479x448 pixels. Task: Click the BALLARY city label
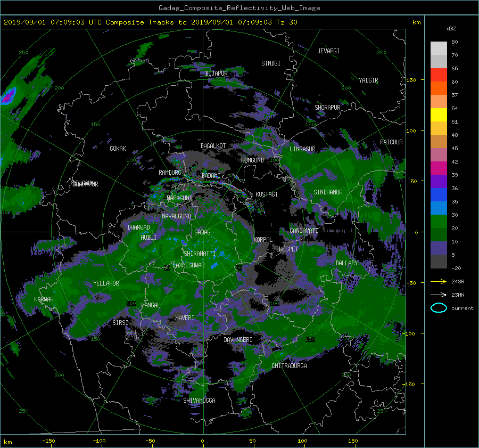pos(346,263)
